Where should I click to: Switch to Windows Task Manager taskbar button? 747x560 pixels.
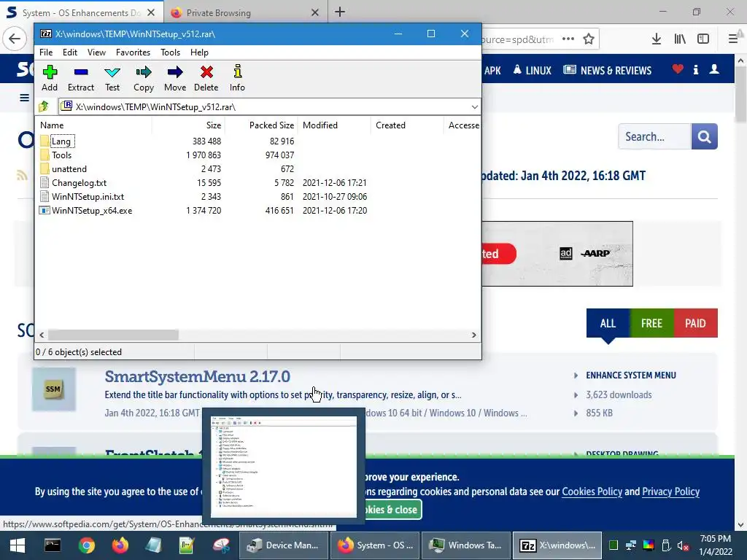[466, 545]
